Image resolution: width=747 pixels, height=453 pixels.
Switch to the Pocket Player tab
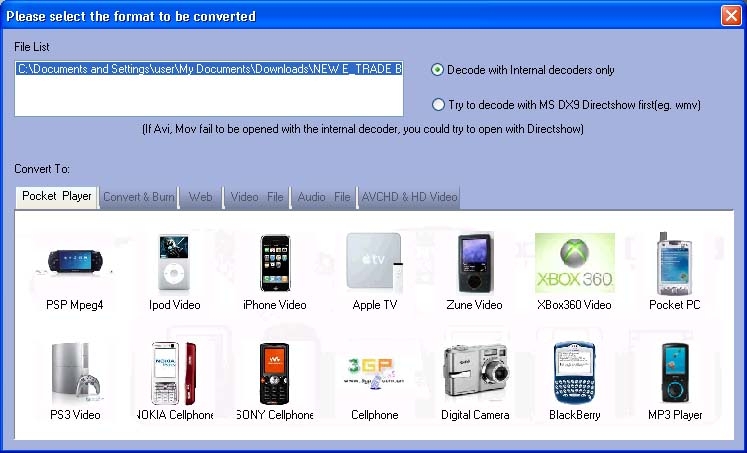coord(57,196)
